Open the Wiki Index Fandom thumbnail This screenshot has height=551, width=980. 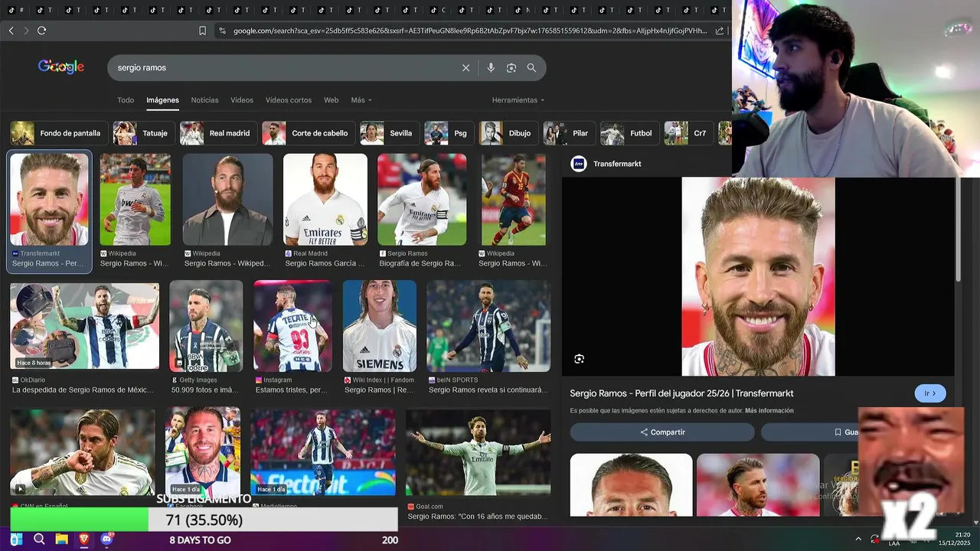tap(380, 326)
